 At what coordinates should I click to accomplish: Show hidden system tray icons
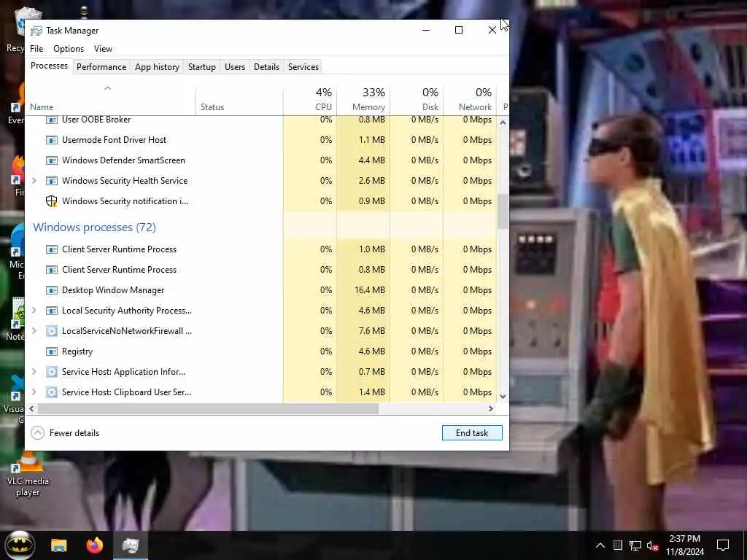[x=600, y=545]
